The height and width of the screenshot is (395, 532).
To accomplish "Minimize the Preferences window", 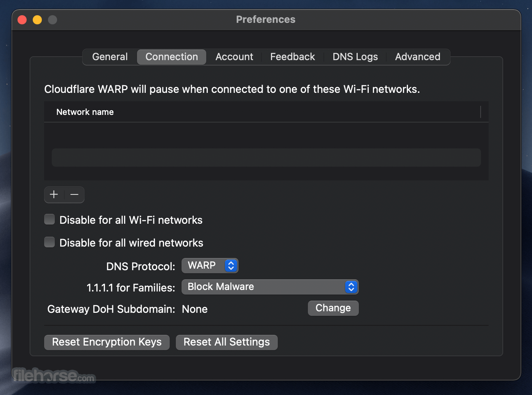I will [37, 20].
